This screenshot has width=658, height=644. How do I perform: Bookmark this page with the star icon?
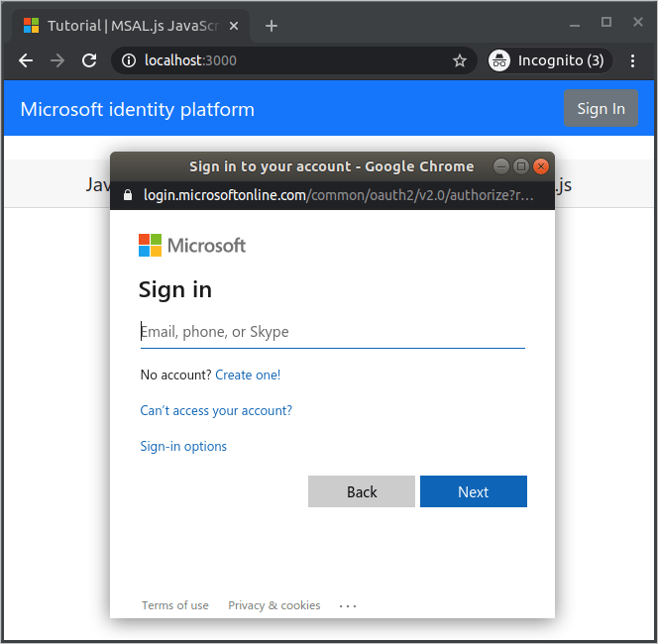click(460, 60)
